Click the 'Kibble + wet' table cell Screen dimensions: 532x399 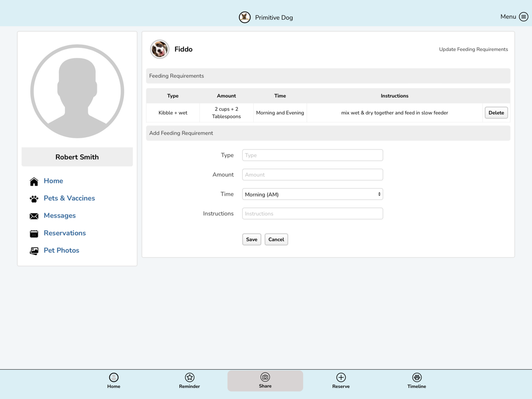pyautogui.click(x=173, y=113)
